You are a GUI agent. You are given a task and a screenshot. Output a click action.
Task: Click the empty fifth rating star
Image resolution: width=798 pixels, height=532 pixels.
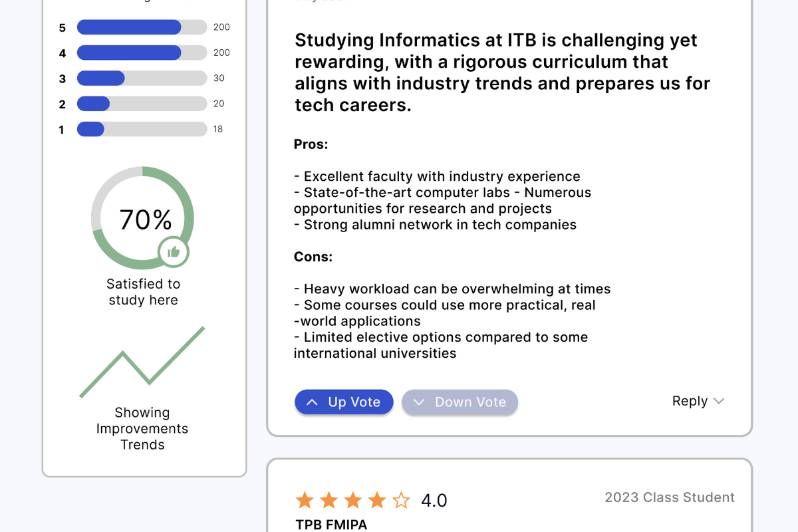pyautogui.click(x=401, y=500)
